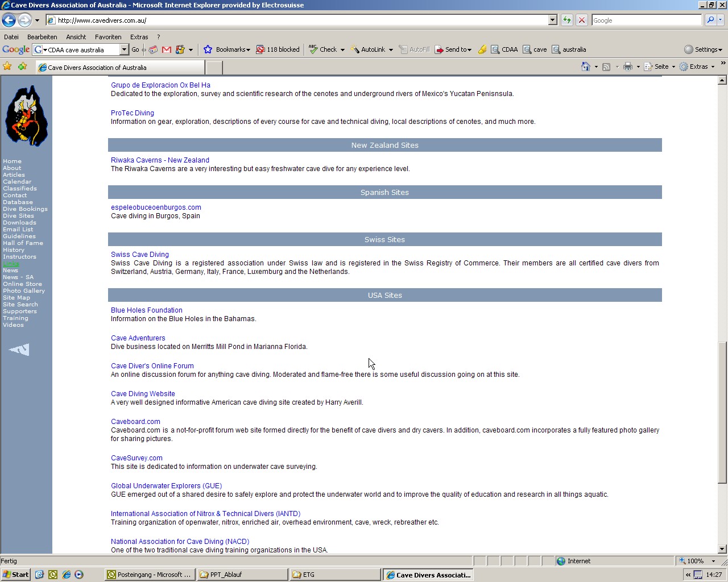728x582 pixels.
Task: Find the CDAA search term
Action: click(504, 49)
